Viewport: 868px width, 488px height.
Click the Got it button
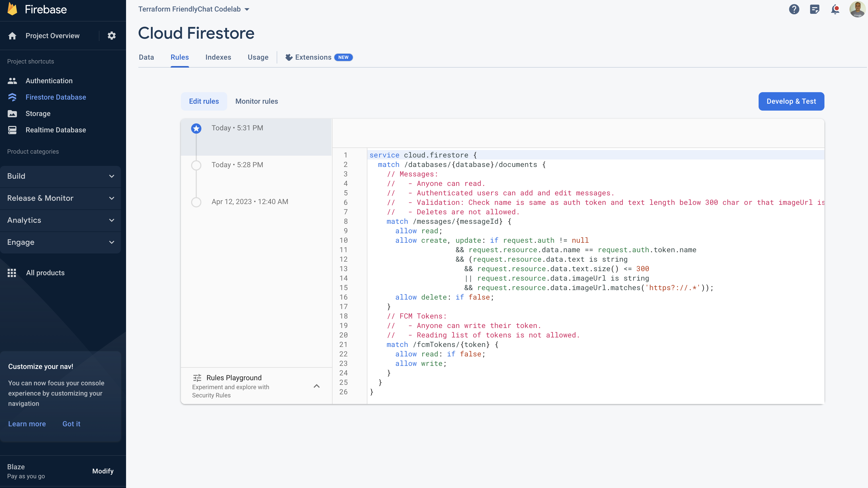tap(71, 424)
